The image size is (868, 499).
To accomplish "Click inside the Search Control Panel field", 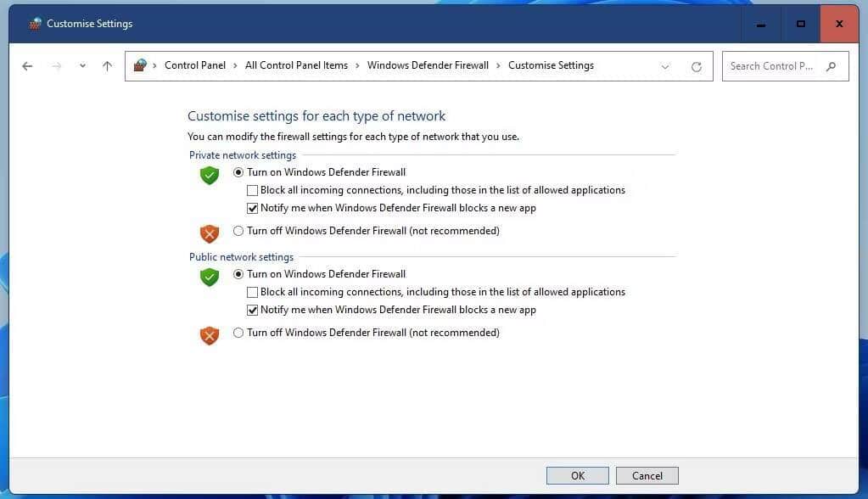I will coord(772,65).
